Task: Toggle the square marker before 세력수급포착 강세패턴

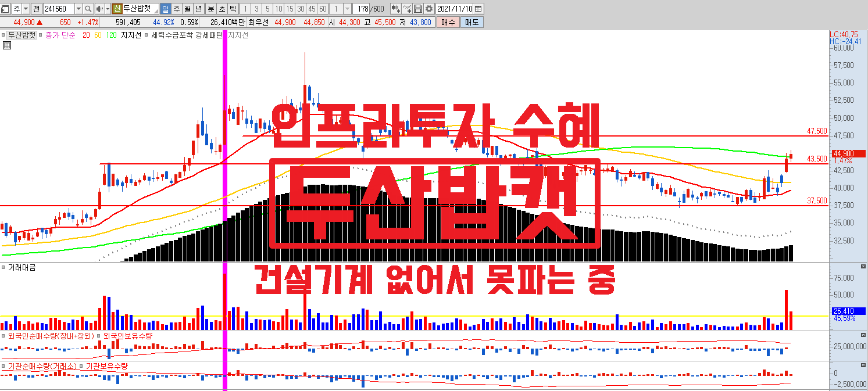Action: point(147,35)
